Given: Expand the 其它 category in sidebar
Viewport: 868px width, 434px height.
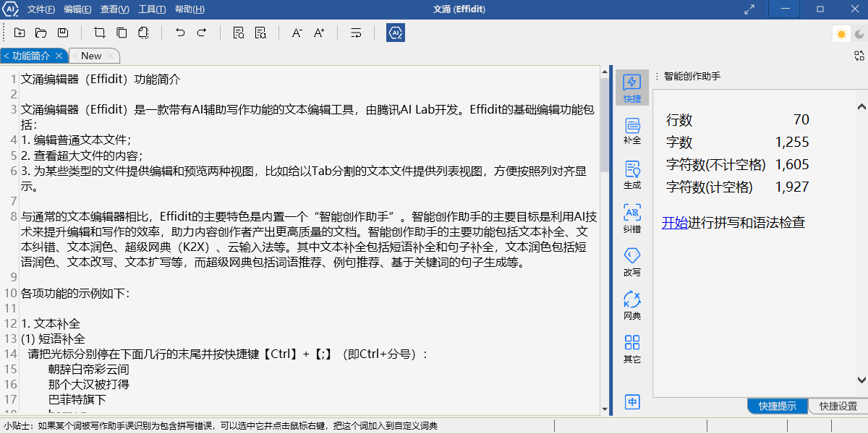Looking at the screenshot, I should pyautogui.click(x=631, y=347).
